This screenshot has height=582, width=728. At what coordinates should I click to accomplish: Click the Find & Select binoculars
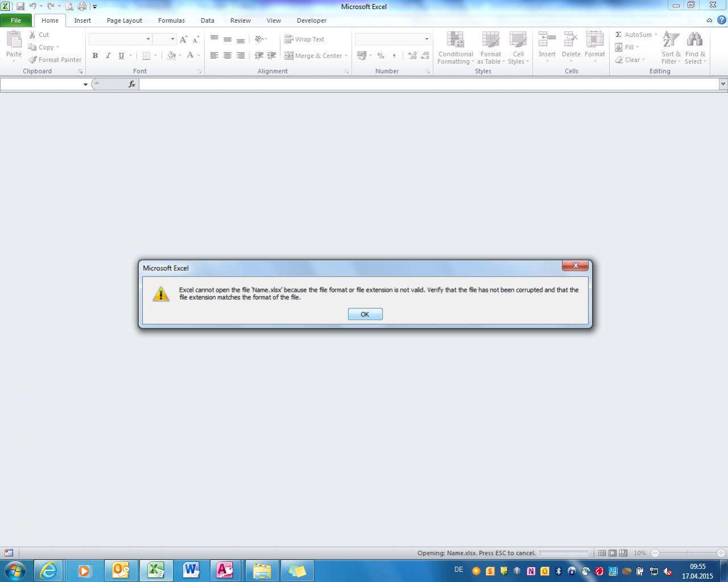point(695,40)
